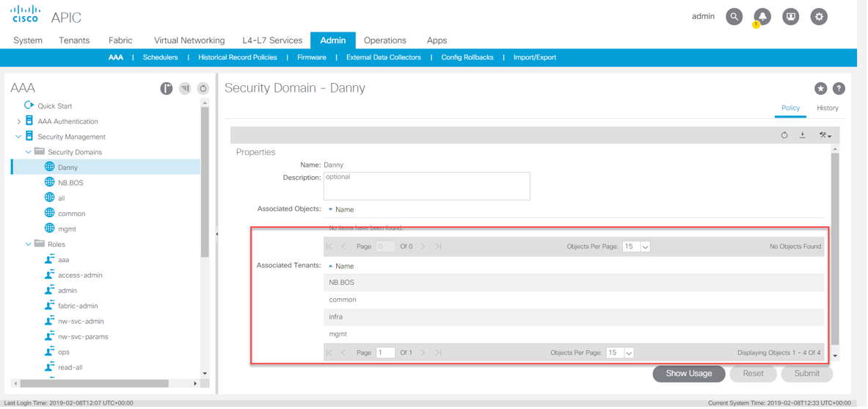The image size is (868, 409).
Task: Open the System menu tab
Action: (28, 40)
